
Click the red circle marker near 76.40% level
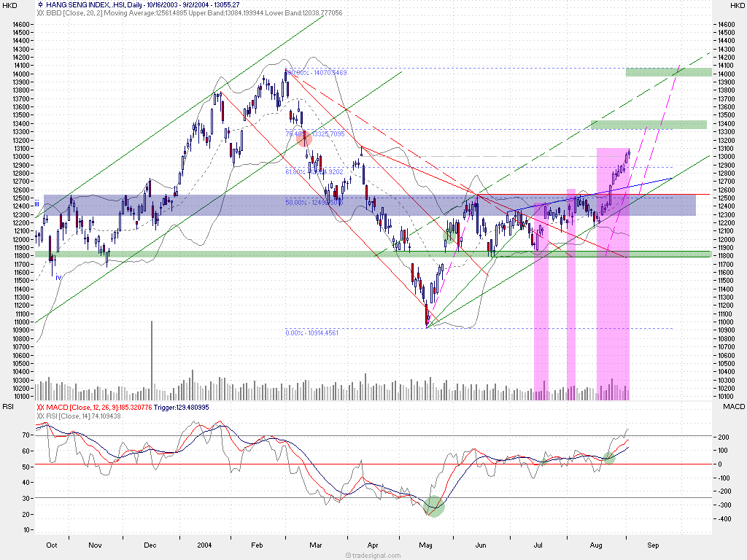[304, 139]
